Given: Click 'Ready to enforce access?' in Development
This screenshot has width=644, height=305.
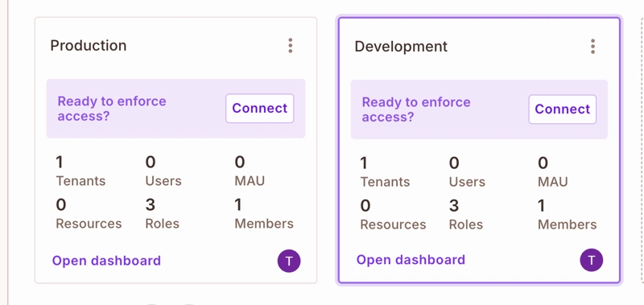Looking at the screenshot, I should pyautogui.click(x=416, y=109).
